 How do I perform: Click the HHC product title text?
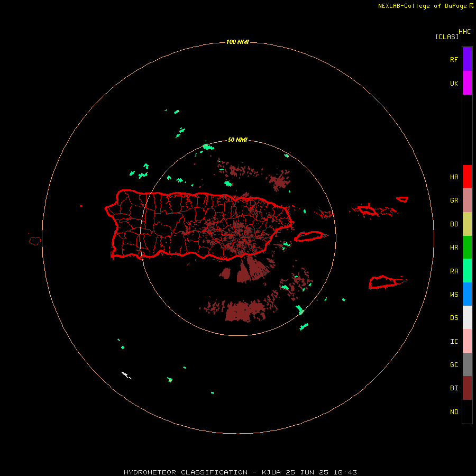(464, 32)
